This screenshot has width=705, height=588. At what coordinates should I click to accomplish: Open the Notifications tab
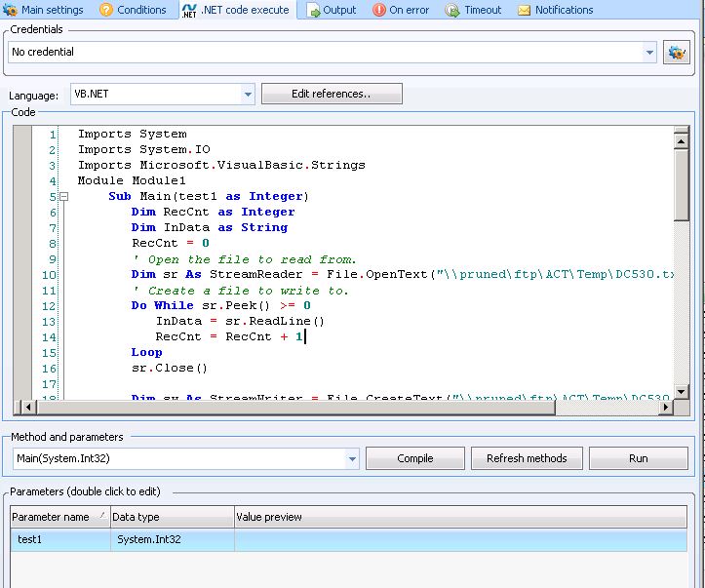coord(564,10)
